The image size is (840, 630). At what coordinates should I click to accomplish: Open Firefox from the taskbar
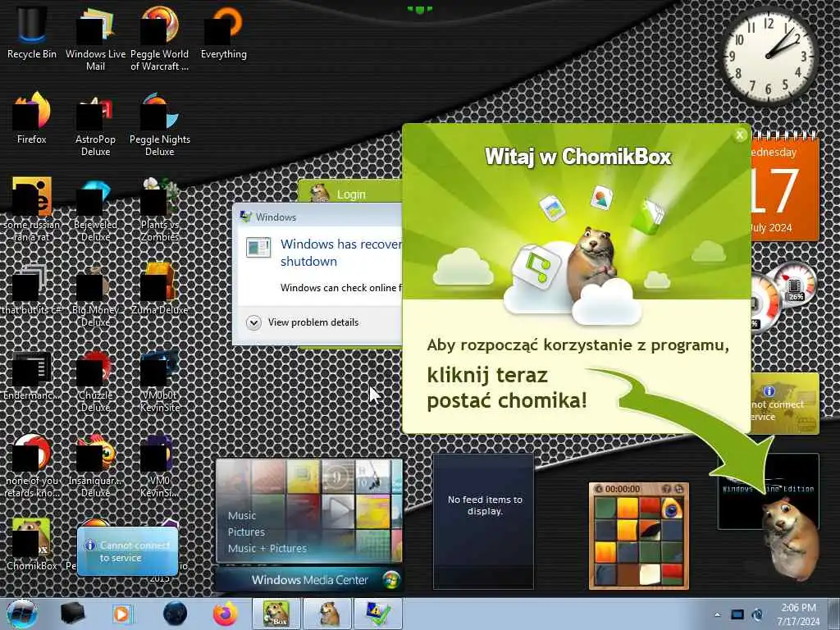226,614
